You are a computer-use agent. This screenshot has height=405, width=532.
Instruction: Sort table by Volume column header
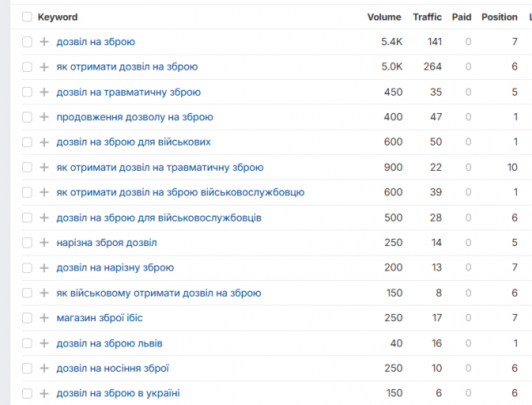tap(384, 17)
